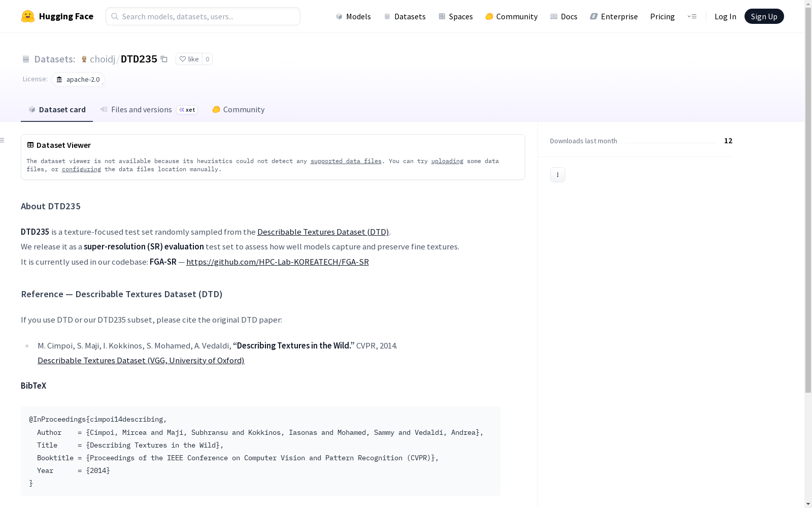Switch to the dataset Community tab

(238, 110)
